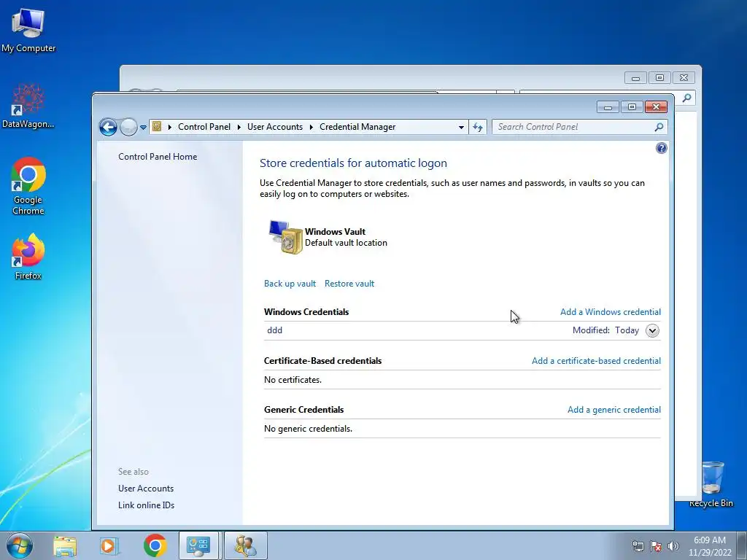
Task: Add a generic credential
Action: [x=614, y=410]
